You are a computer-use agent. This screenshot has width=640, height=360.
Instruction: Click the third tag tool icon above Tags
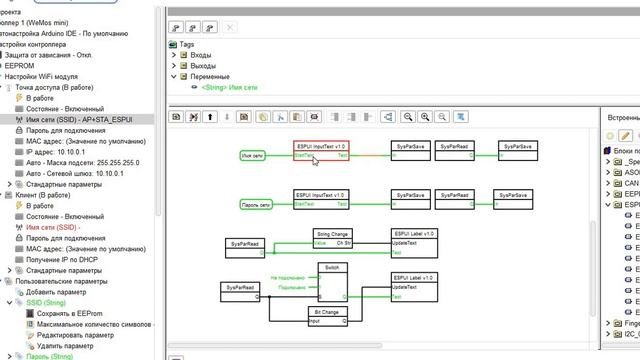[x=210, y=27]
